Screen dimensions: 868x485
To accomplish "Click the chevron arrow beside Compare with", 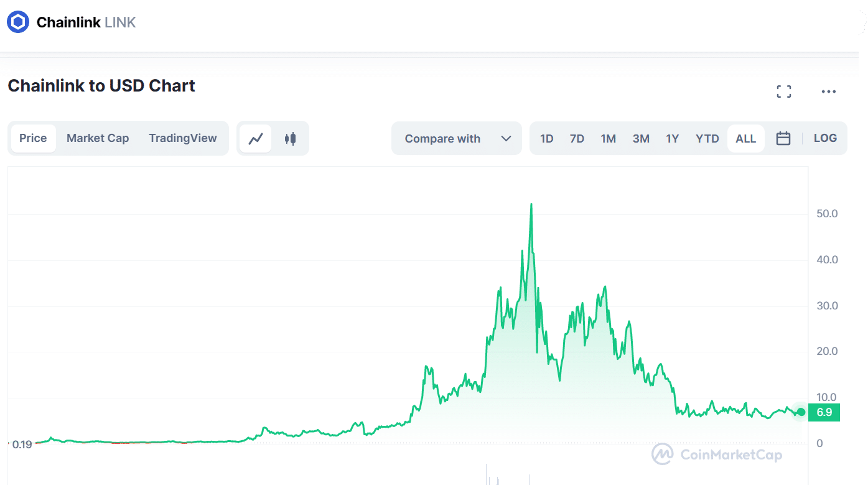I will pyautogui.click(x=506, y=138).
